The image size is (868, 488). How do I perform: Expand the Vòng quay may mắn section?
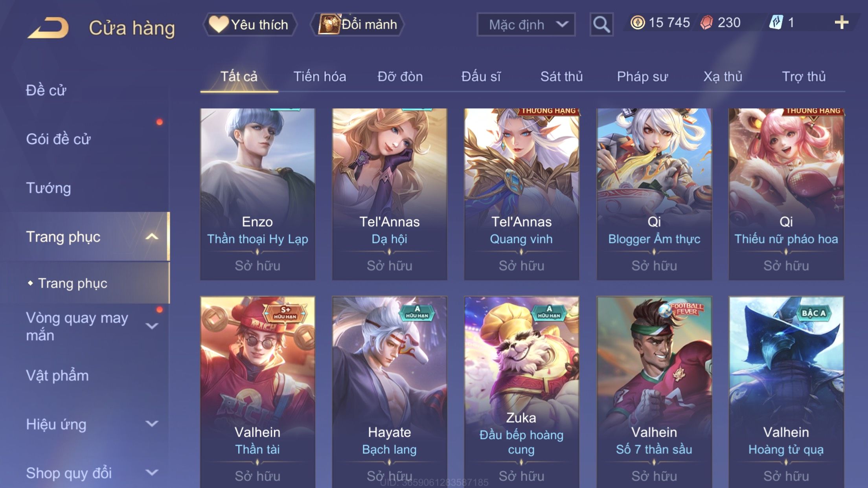[x=152, y=326]
